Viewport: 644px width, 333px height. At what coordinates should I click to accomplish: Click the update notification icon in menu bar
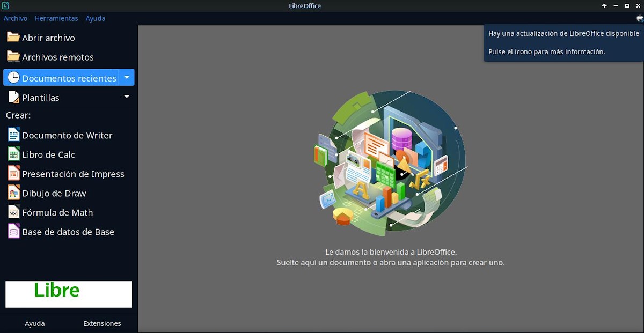[x=640, y=18]
